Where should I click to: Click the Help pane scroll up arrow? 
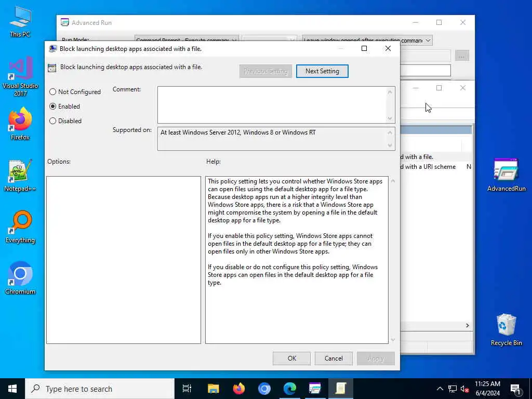click(x=393, y=181)
